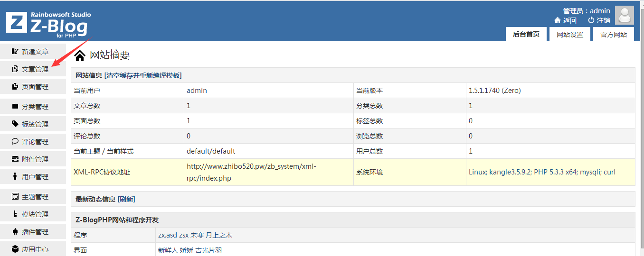Image resolution: width=644 pixels, height=256 pixels.
Task: Click the 分类管理 folder icon
Action: (15, 107)
